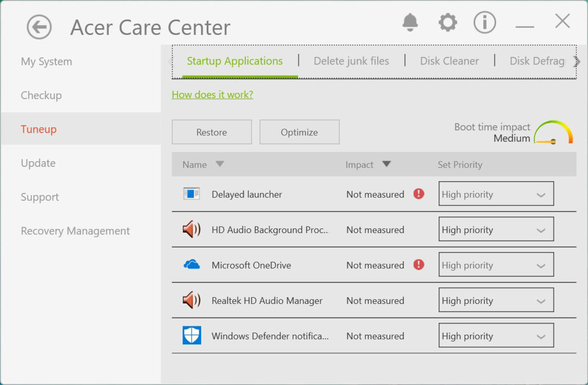Open Checkup in the sidebar
The height and width of the screenshot is (385, 588).
(41, 95)
